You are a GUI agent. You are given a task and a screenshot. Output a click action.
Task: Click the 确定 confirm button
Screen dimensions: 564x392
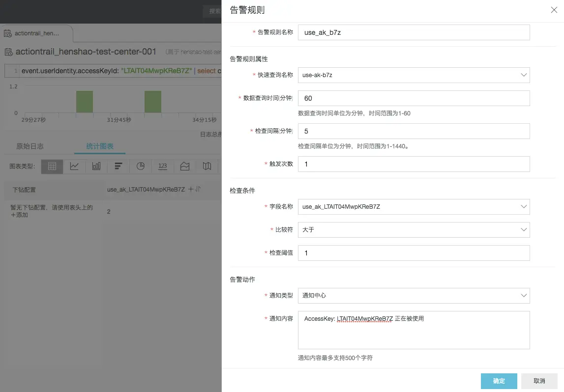click(499, 381)
